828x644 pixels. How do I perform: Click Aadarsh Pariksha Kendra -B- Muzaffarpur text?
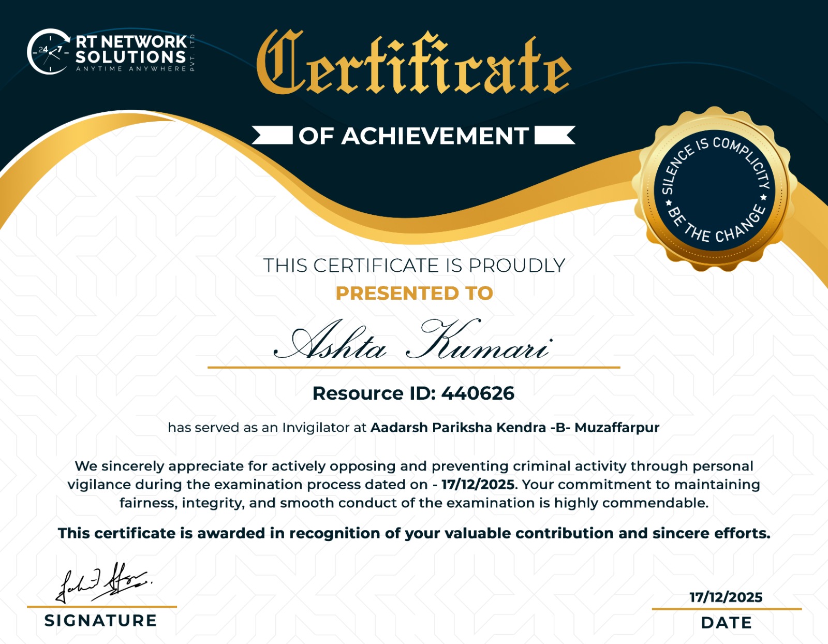coord(515,428)
